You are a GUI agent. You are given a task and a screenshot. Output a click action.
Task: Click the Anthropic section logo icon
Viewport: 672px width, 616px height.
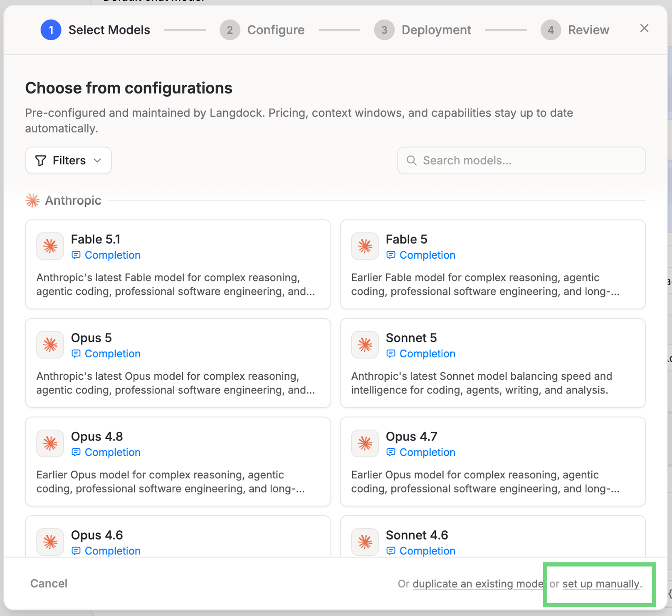click(x=32, y=200)
